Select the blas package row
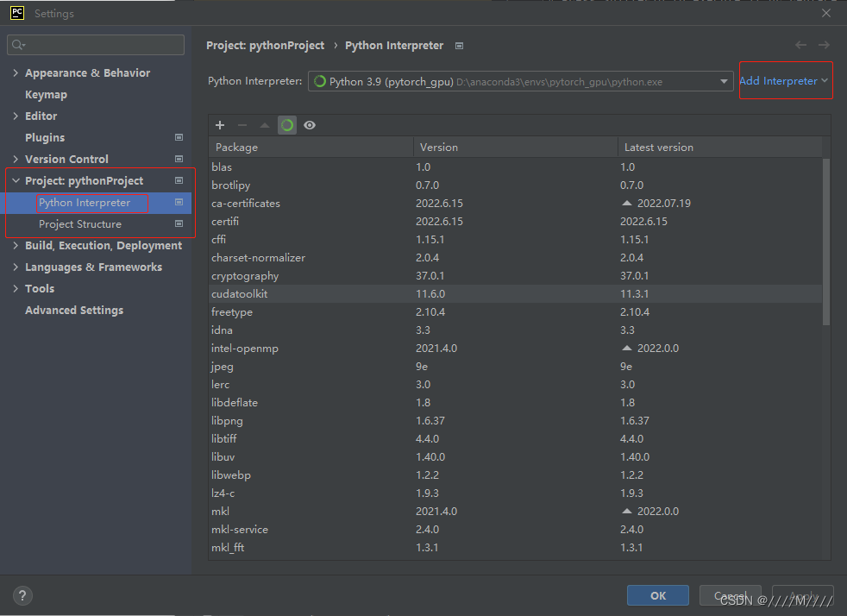Viewport: 847px width, 616px height. pyautogui.click(x=515, y=167)
